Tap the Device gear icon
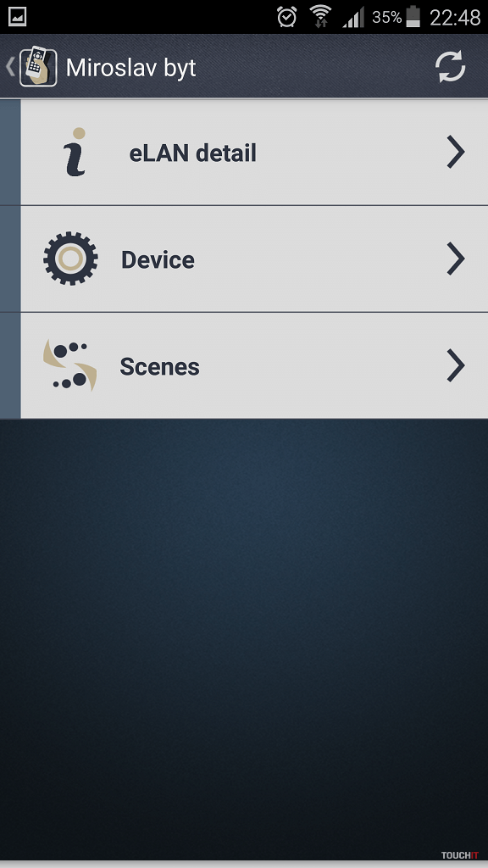Image resolution: width=488 pixels, height=868 pixels. (70, 259)
